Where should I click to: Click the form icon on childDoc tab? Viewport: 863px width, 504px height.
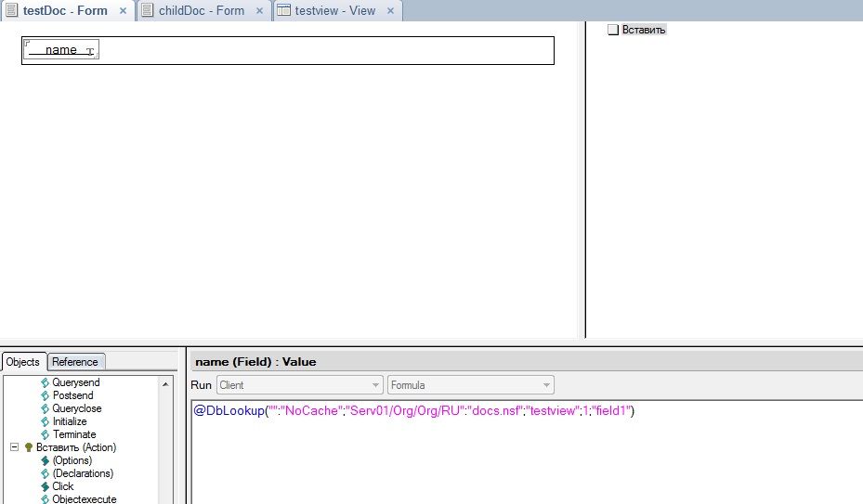click(x=148, y=10)
